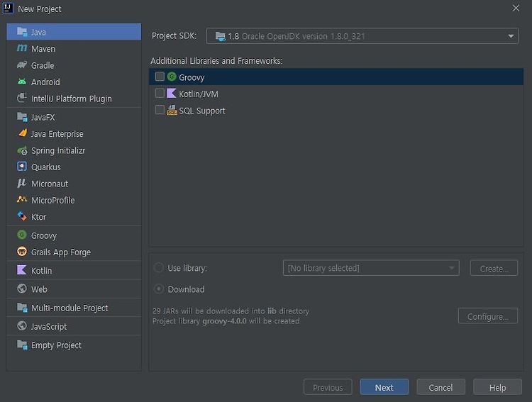Tick the Kotlin/JVM checkbox
This screenshot has width=532, height=402.
coord(160,94)
